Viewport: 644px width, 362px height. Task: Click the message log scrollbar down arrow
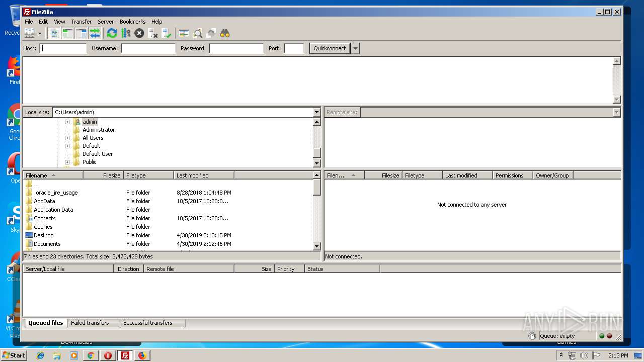pos(617,100)
